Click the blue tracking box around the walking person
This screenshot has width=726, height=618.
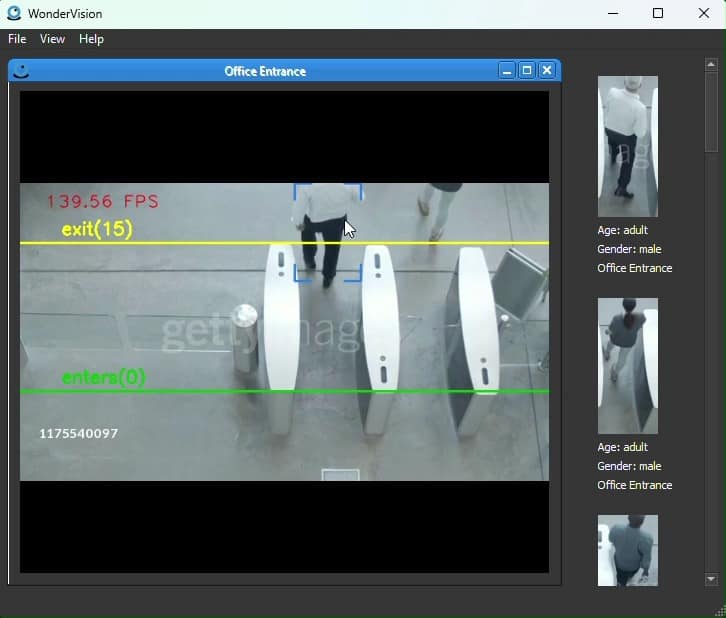327,232
